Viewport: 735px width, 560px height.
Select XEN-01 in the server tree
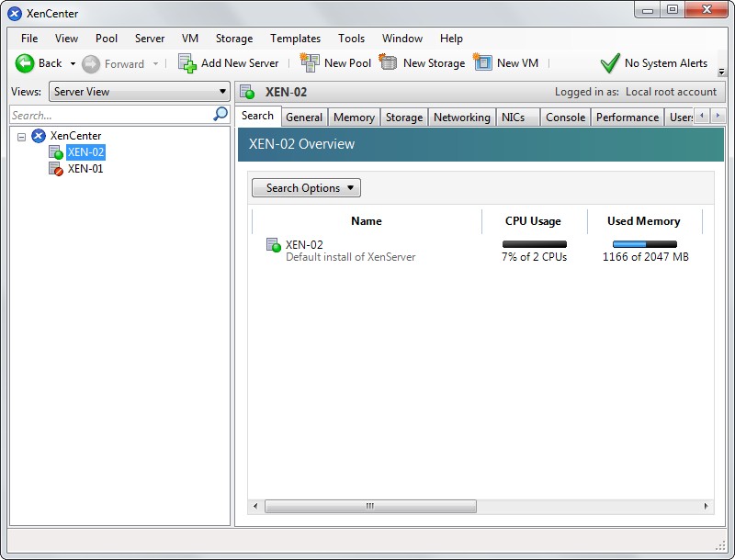85,169
